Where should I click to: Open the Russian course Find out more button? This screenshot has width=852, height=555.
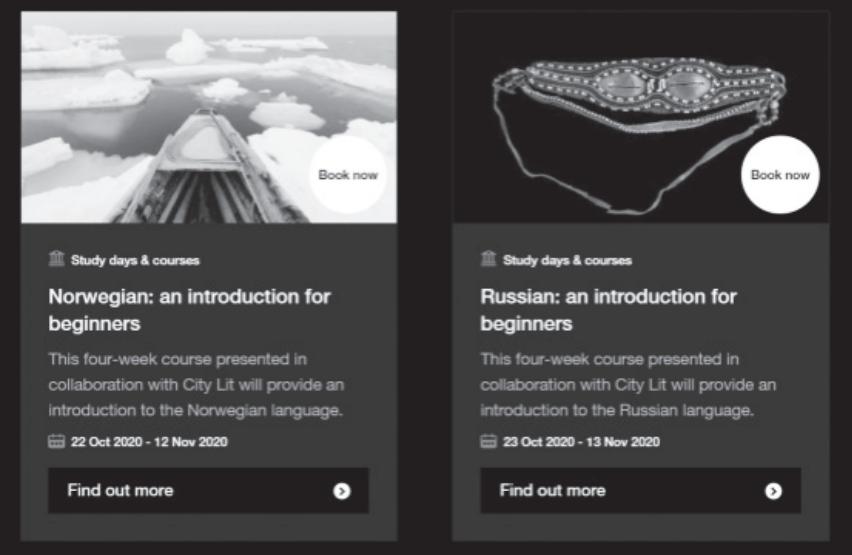tap(640, 490)
